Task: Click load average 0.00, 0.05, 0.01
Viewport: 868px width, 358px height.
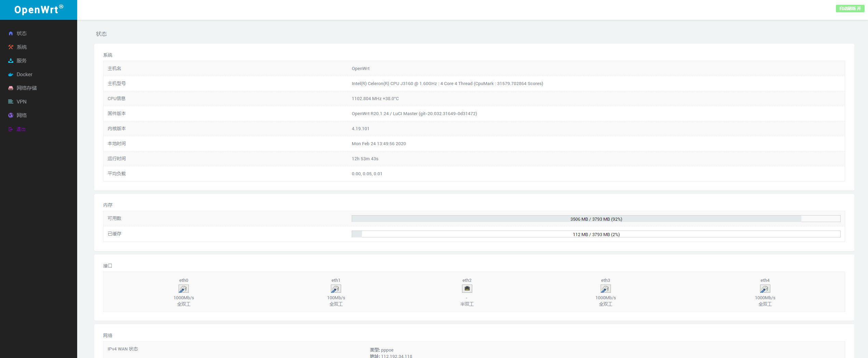Action: [x=367, y=174]
